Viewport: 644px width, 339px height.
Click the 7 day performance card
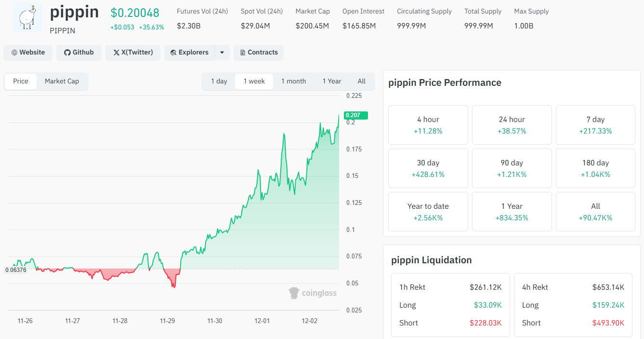595,125
